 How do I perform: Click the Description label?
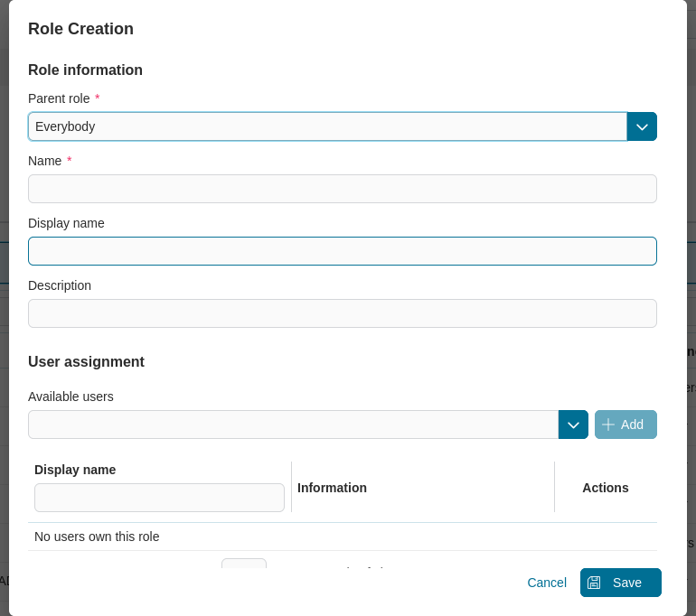60,285
